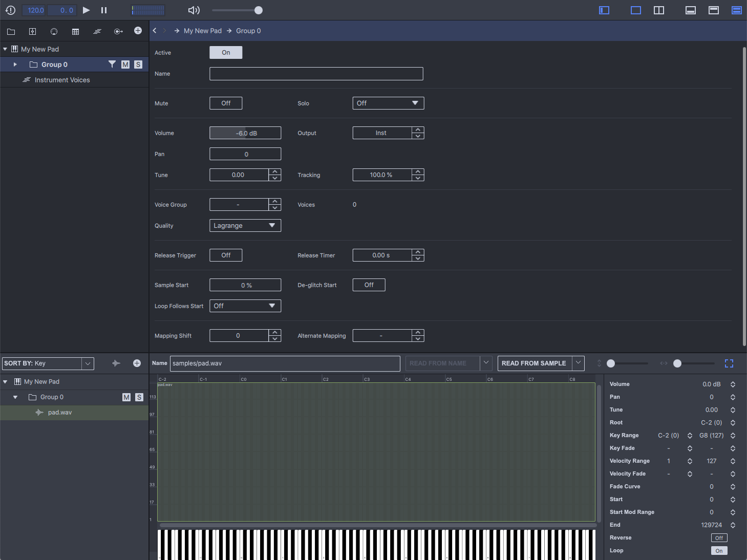Click the Read From Name button

[443, 363]
